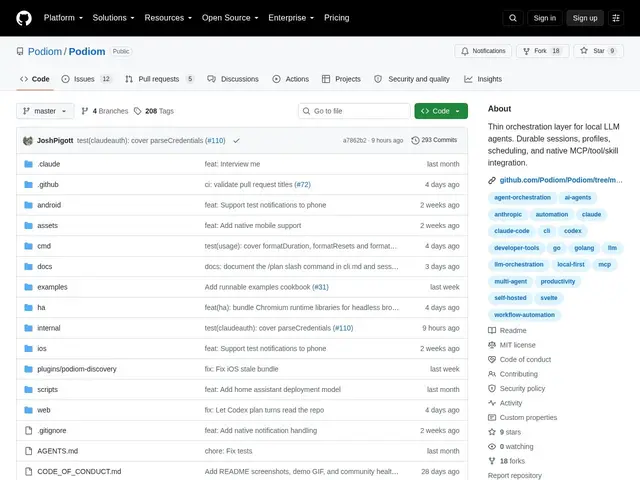Expand the Open Source menu

pos(230,18)
